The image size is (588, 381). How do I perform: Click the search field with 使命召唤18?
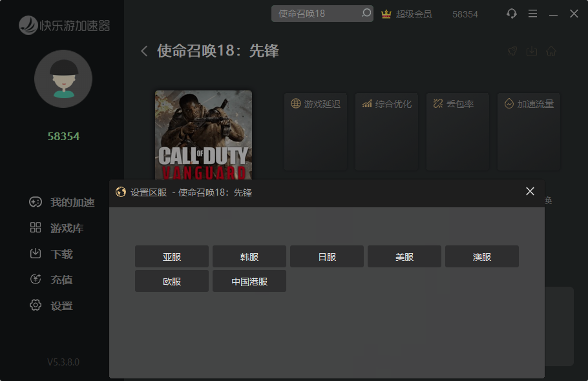317,14
